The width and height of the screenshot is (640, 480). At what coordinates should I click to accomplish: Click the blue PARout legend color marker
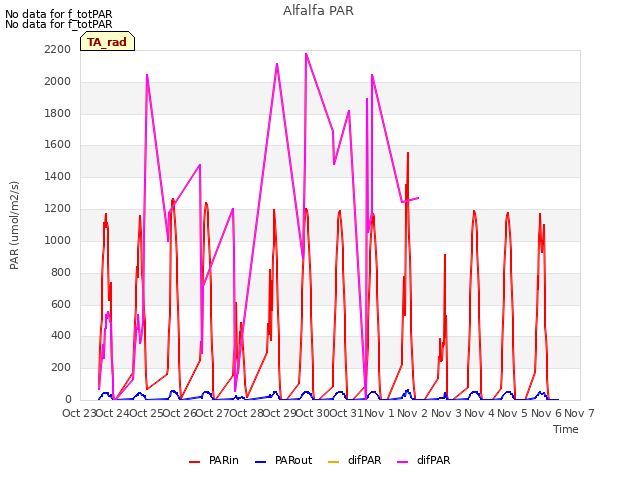pos(260,462)
